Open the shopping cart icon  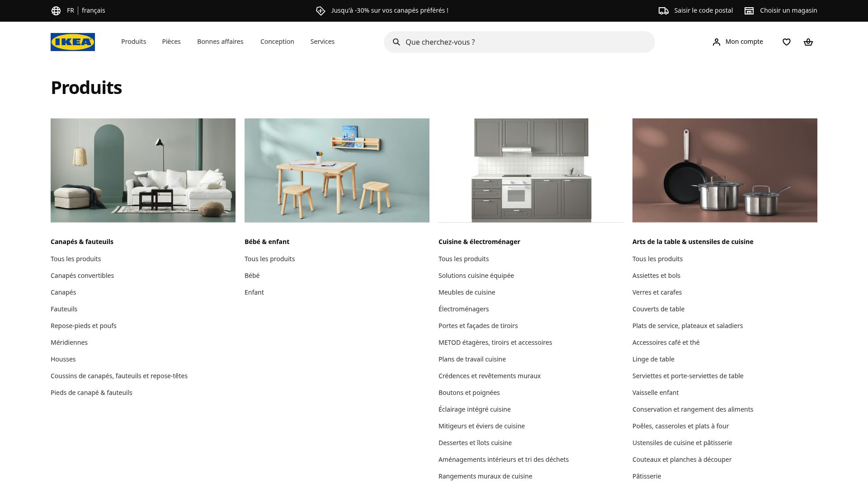tap(809, 42)
